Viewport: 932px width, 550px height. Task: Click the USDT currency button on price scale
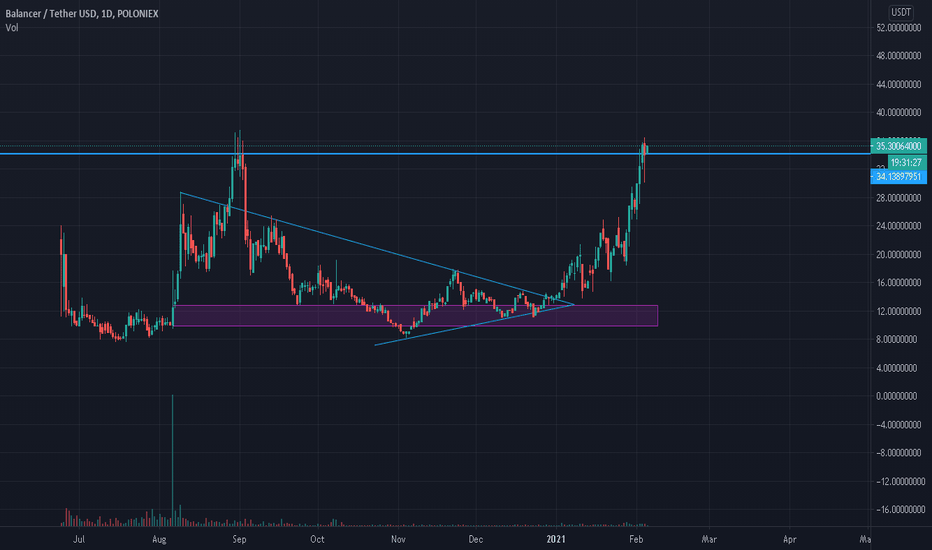(900, 12)
